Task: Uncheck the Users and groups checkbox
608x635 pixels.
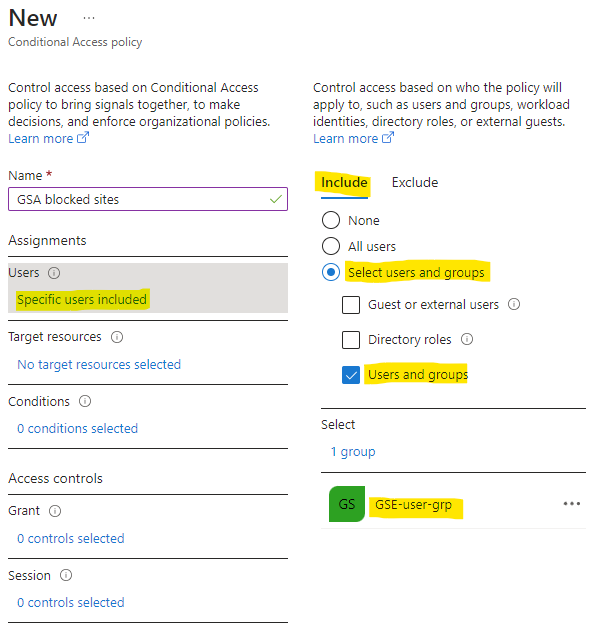Action: tap(351, 375)
